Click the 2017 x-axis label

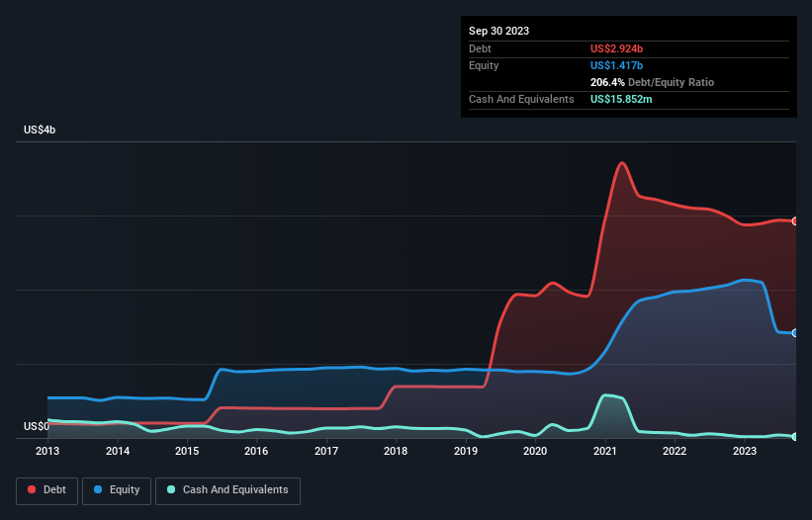[x=326, y=451]
